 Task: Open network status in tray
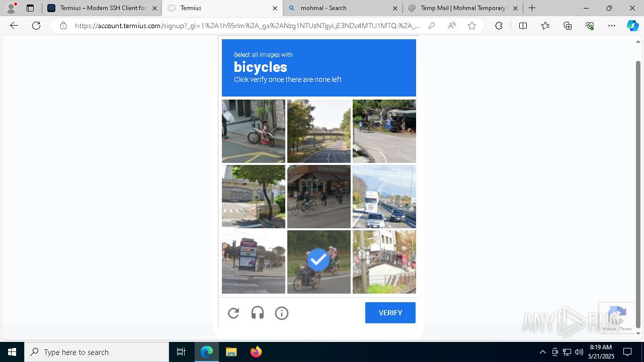pos(567,352)
